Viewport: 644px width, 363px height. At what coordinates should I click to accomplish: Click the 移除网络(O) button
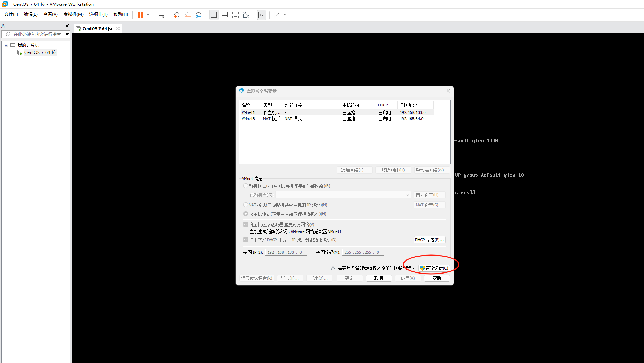(393, 170)
